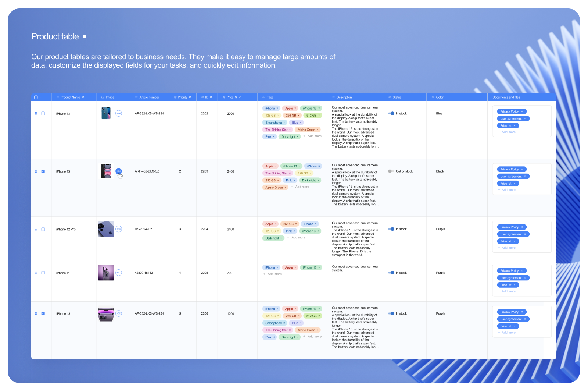Click the sort icon on Product Name column

tap(83, 97)
